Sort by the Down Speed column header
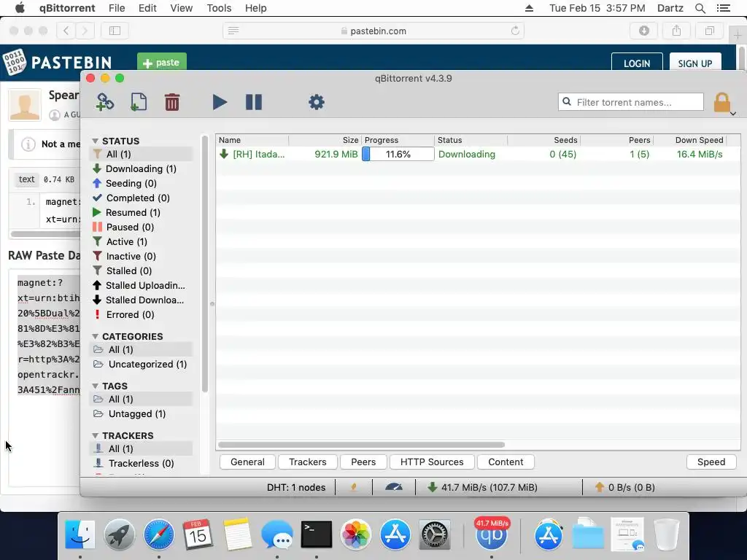The width and height of the screenshot is (747, 560). pyautogui.click(x=690, y=140)
